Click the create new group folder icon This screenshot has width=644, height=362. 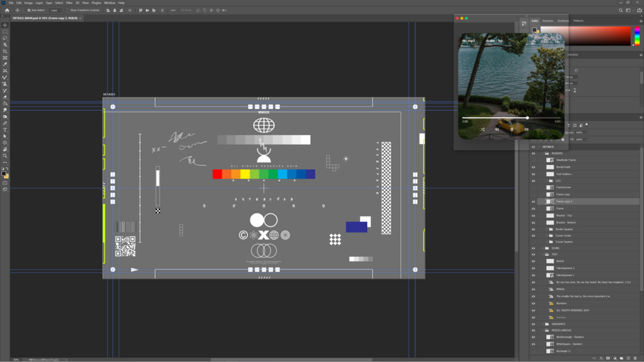(x=622, y=358)
